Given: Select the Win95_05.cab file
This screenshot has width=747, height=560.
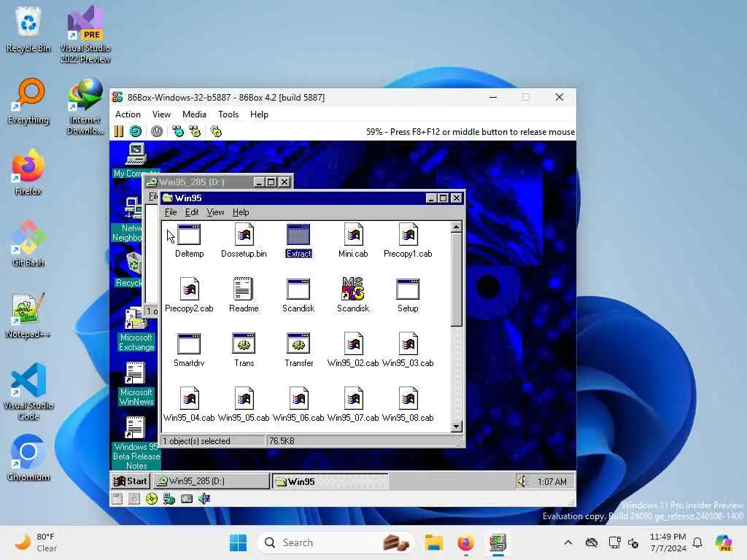Looking at the screenshot, I should tap(244, 405).
